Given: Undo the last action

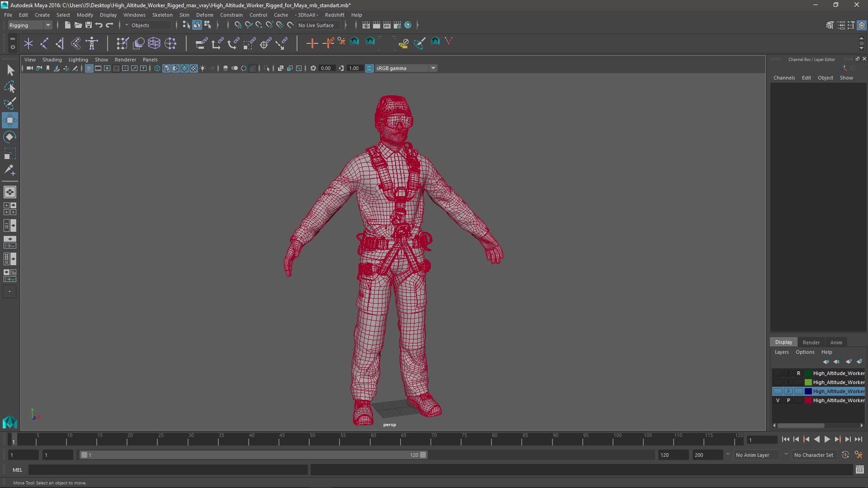Looking at the screenshot, I should pyautogui.click(x=99, y=25).
